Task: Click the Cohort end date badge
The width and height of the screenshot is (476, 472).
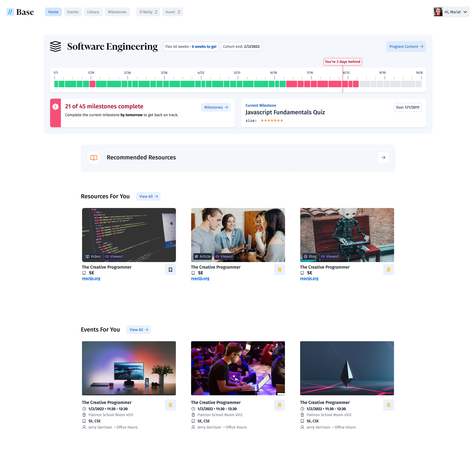Action: [x=241, y=46]
